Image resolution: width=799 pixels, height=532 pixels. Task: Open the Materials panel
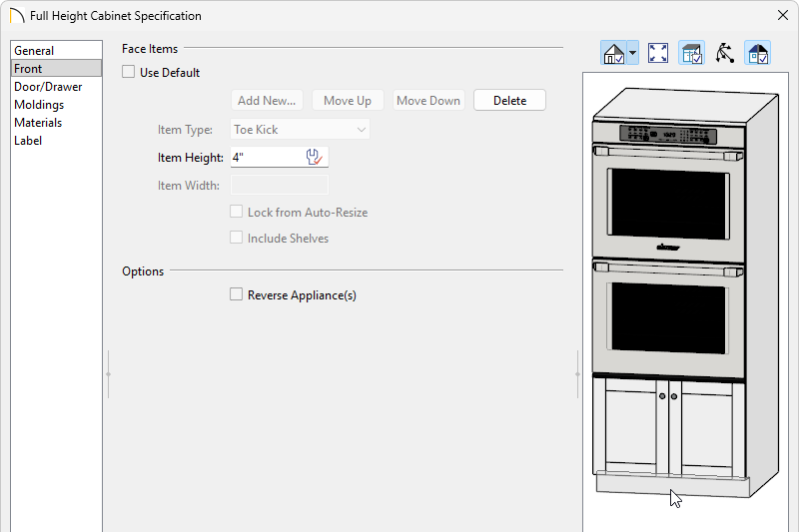click(x=56, y=122)
